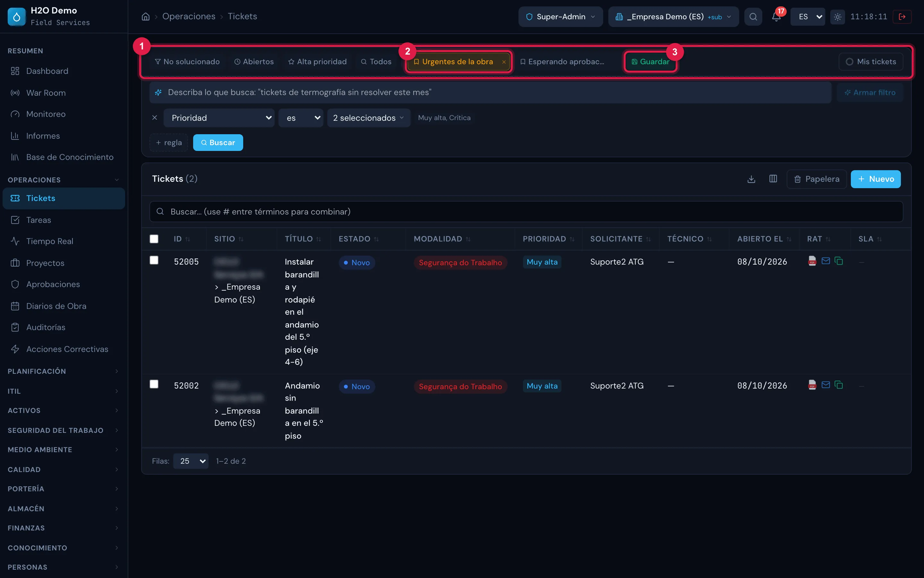Select the Abiertos filter tab
The width and height of the screenshot is (924, 578).
(x=254, y=62)
